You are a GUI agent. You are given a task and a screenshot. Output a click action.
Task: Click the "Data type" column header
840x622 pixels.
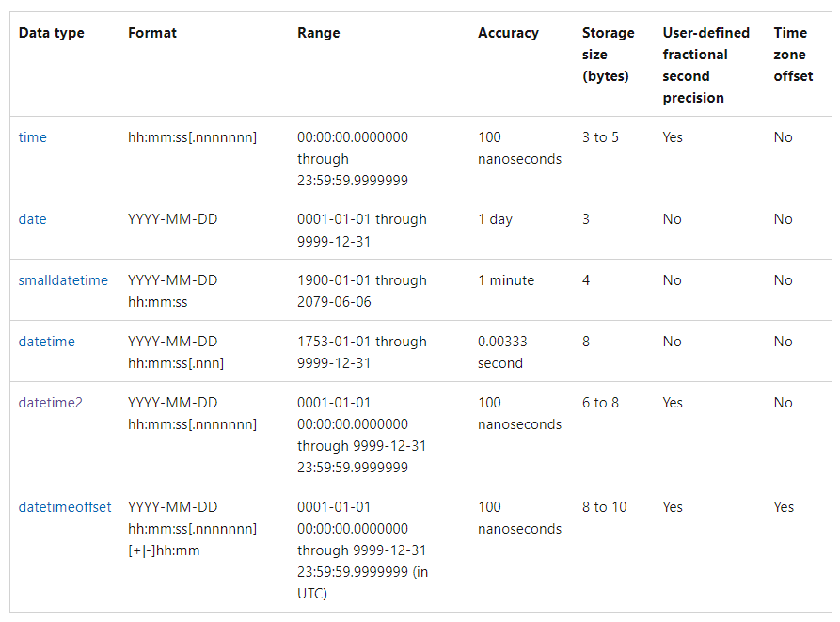52,33
